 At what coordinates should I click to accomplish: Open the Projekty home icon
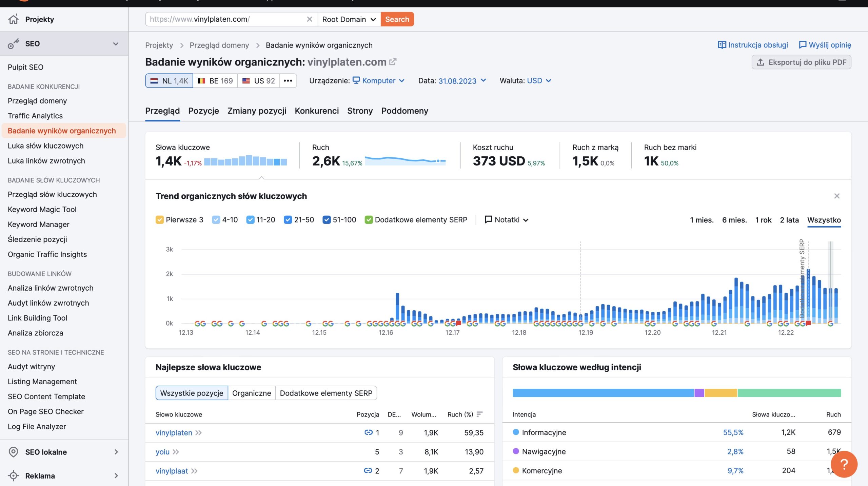pos(14,19)
